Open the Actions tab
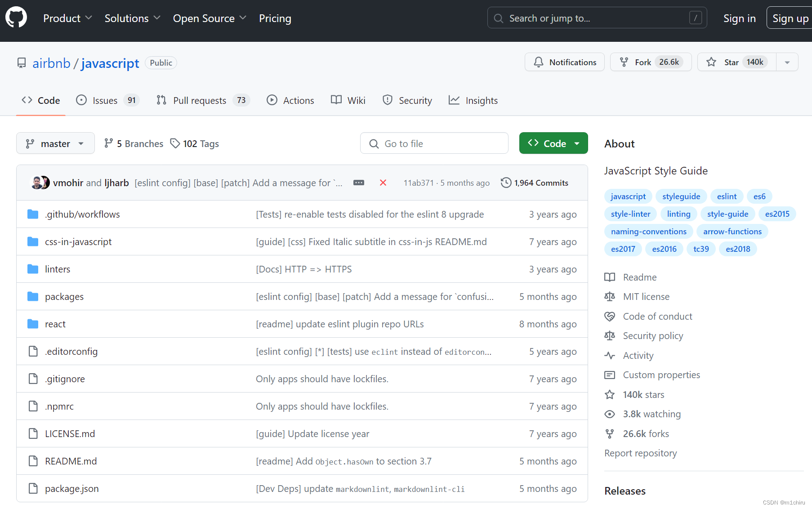Screen dimensions: 812x509 click(290, 100)
